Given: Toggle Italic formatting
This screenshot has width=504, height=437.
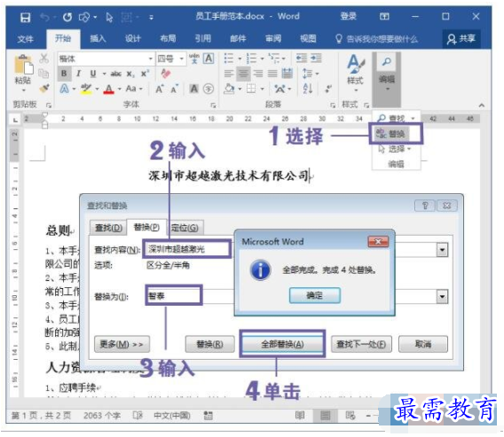Looking at the screenshot, I should pos(78,74).
